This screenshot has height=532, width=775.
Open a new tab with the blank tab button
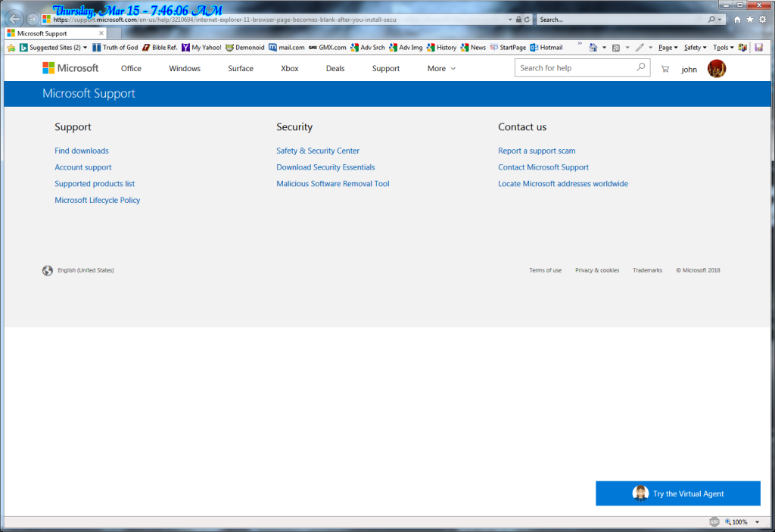click(x=115, y=33)
